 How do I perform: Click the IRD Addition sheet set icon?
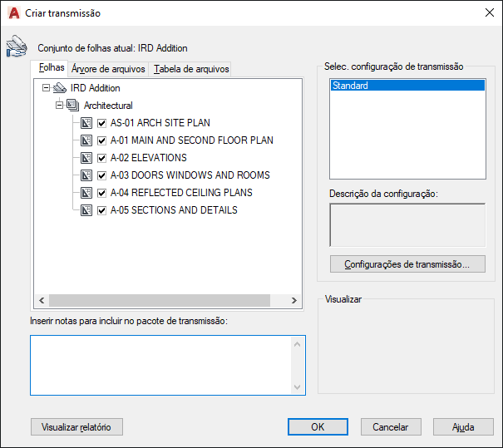pos(60,88)
